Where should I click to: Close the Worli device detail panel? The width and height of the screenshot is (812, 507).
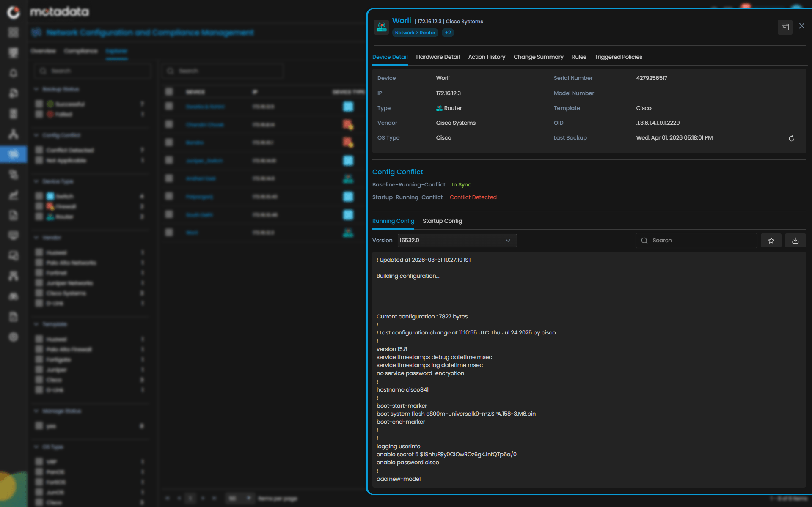point(801,26)
